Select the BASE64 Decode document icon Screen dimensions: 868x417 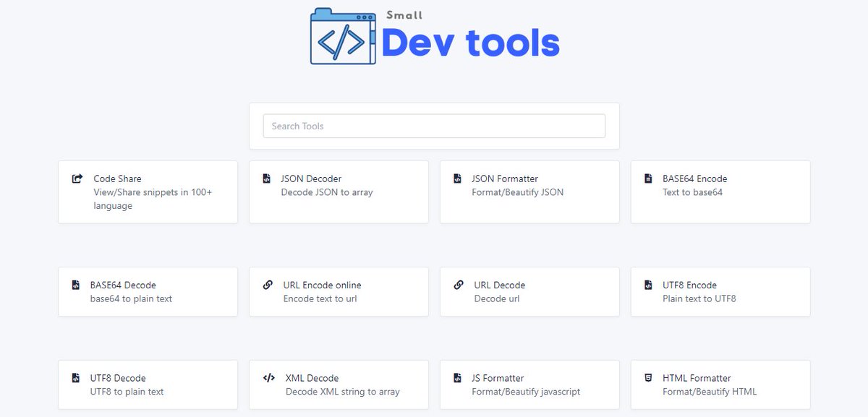77,285
